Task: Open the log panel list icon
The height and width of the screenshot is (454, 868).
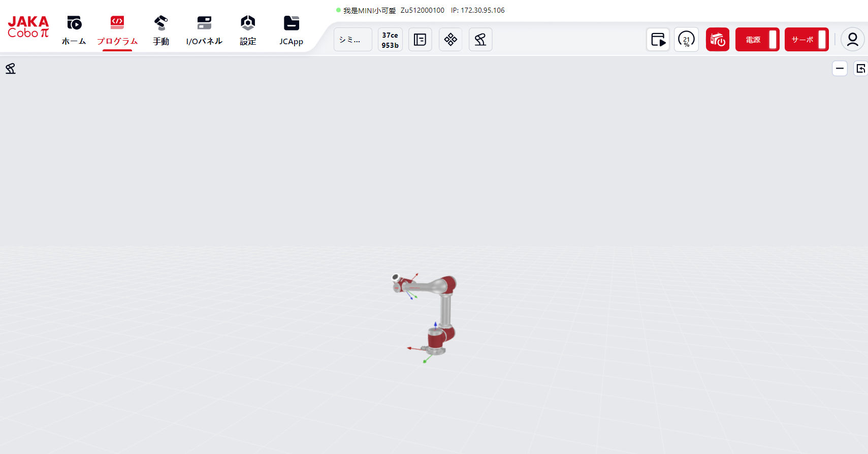Action: (420, 40)
